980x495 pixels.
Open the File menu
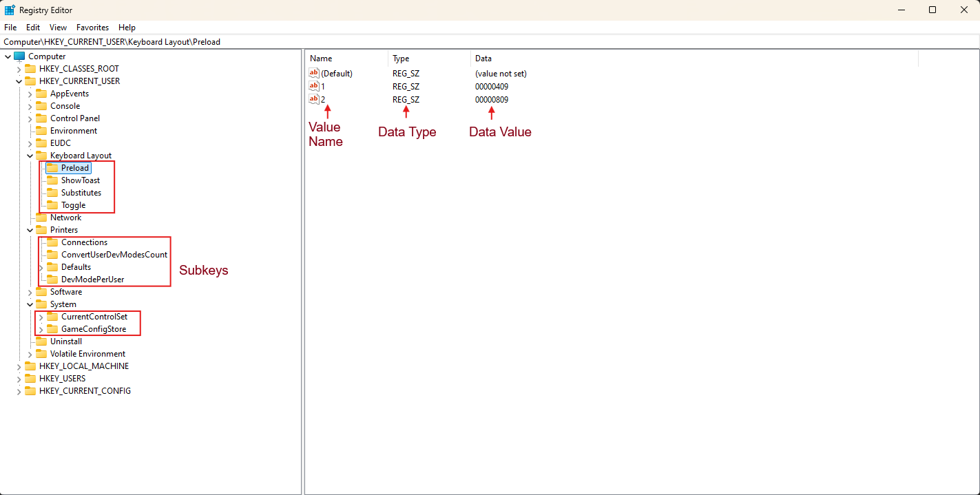10,28
